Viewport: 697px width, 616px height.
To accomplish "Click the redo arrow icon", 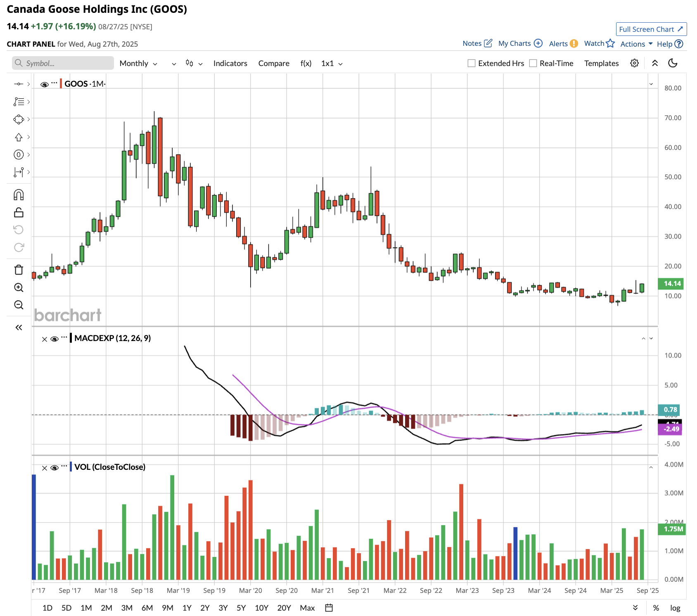I will [19, 247].
